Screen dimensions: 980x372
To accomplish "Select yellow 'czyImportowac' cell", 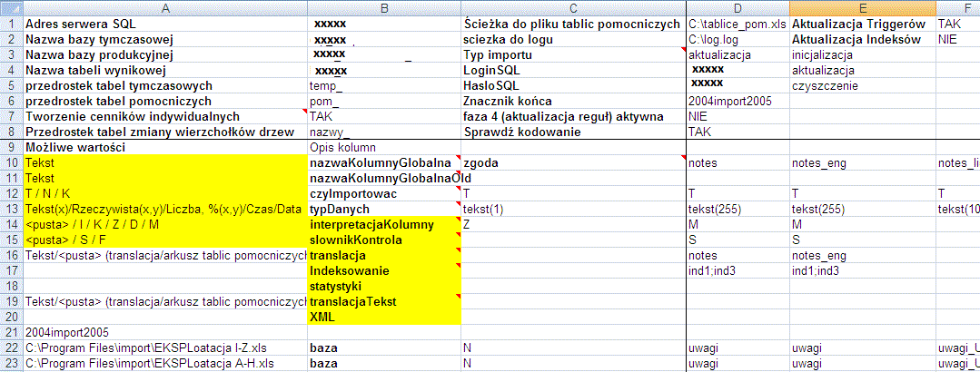I will click(384, 194).
